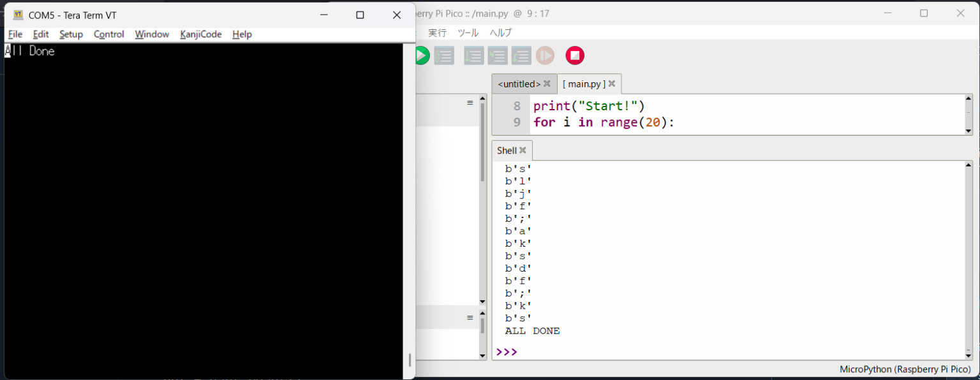Open the ツール menu in Thonny
Screen dimensions: 980x380
click(x=468, y=33)
